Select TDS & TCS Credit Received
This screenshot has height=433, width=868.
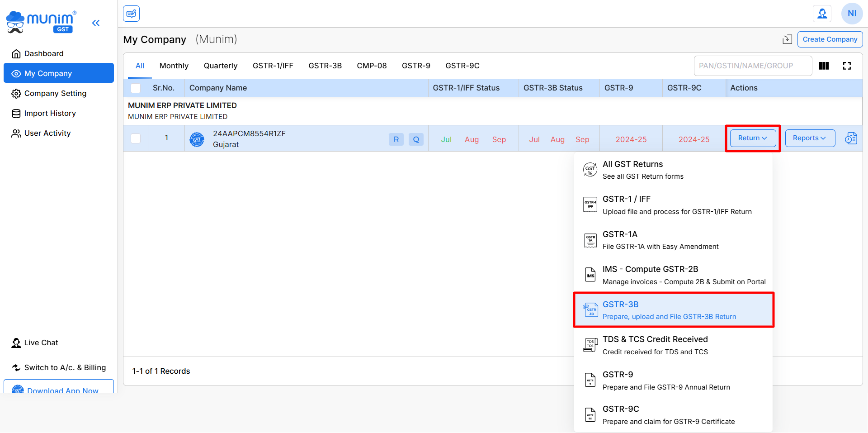(x=673, y=345)
